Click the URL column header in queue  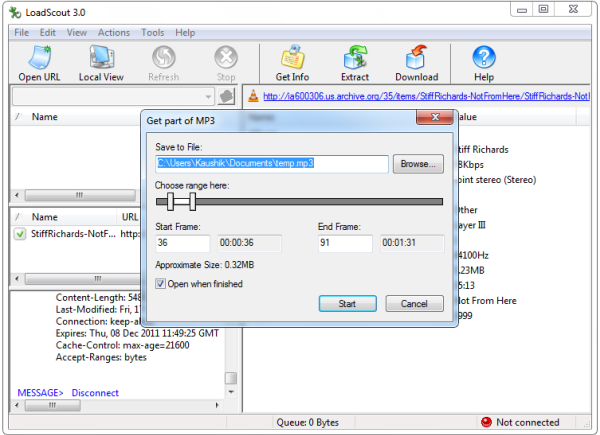point(129,217)
